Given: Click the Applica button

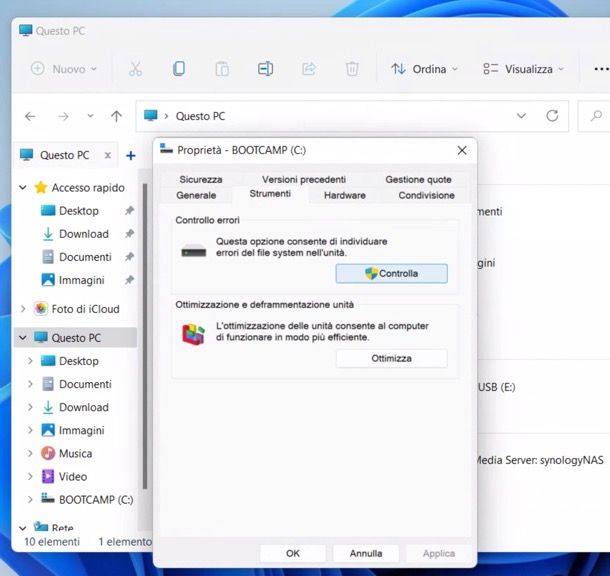Looking at the screenshot, I should pyautogui.click(x=439, y=553).
